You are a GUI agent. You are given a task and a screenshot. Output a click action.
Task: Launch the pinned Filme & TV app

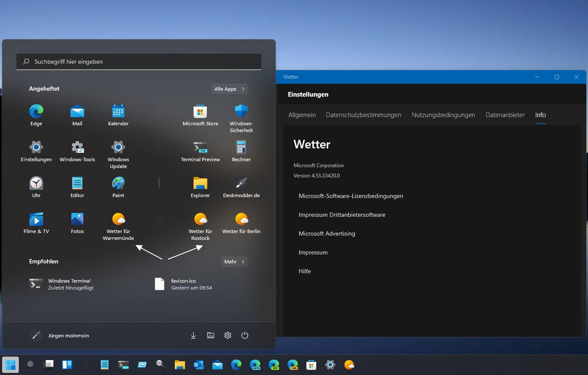[x=36, y=223]
